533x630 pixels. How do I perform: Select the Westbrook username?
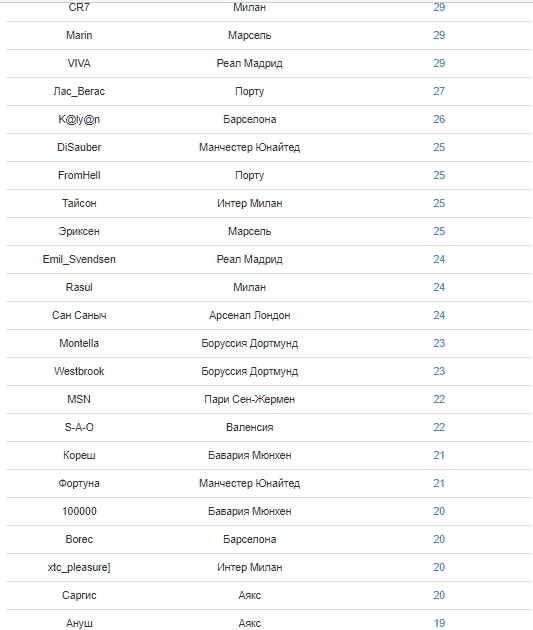tap(79, 371)
